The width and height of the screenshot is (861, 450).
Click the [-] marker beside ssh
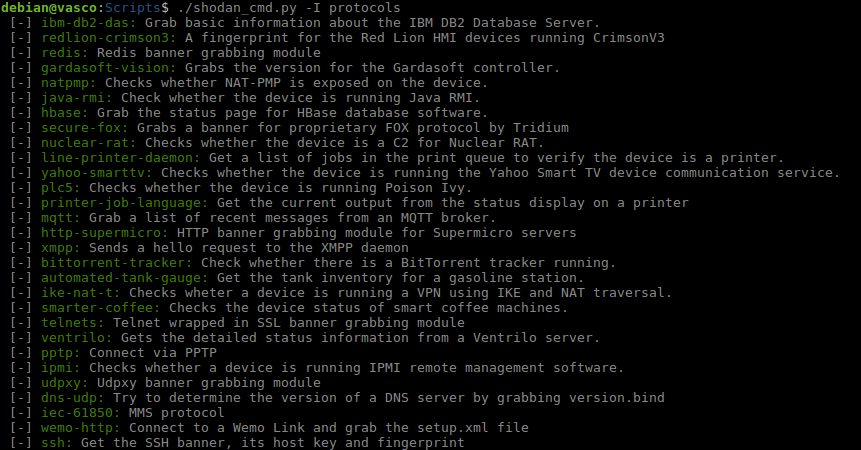pyautogui.click(x=20, y=443)
